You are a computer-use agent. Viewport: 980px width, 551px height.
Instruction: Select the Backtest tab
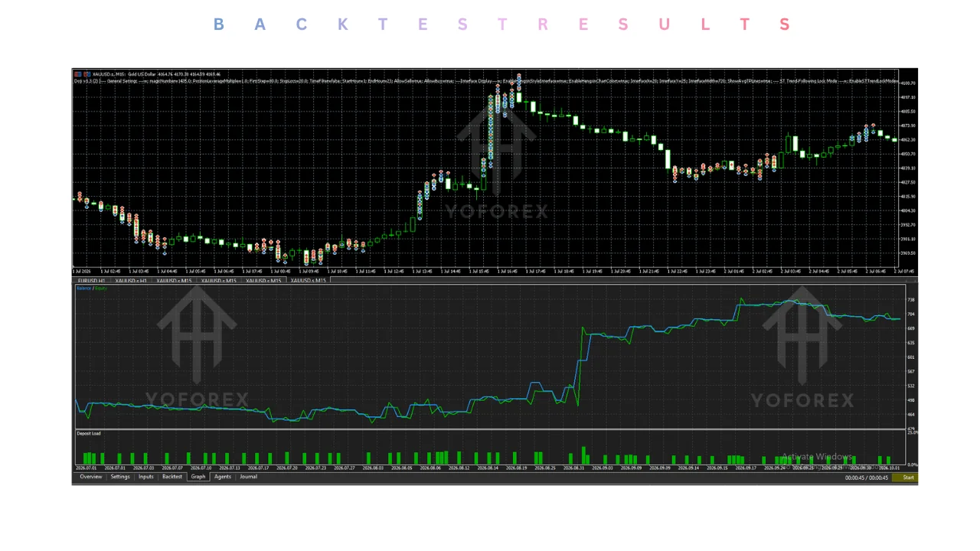pyautogui.click(x=172, y=477)
